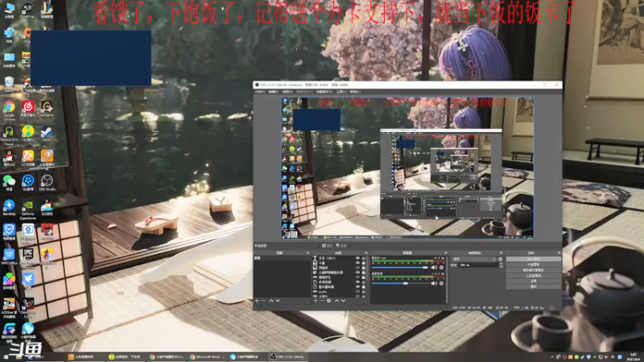Open the 腾讯QQ penguin desktop icon

point(9,158)
